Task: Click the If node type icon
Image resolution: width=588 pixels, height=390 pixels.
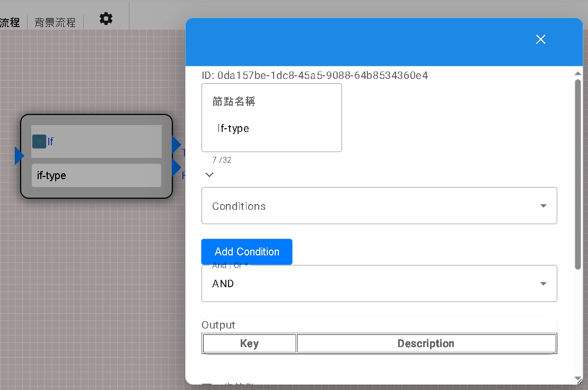Action: pos(39,141)
